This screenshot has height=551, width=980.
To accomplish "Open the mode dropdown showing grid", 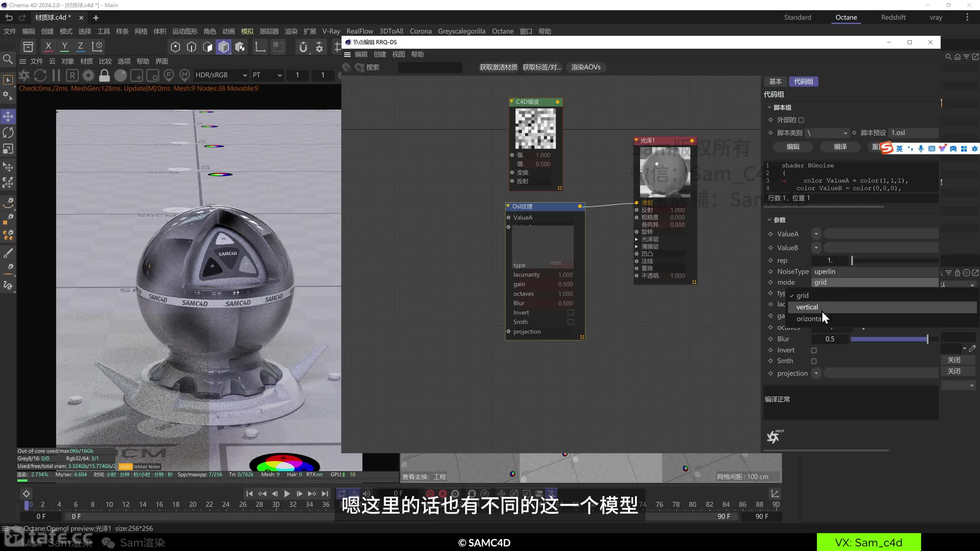I will pos(875,282).
